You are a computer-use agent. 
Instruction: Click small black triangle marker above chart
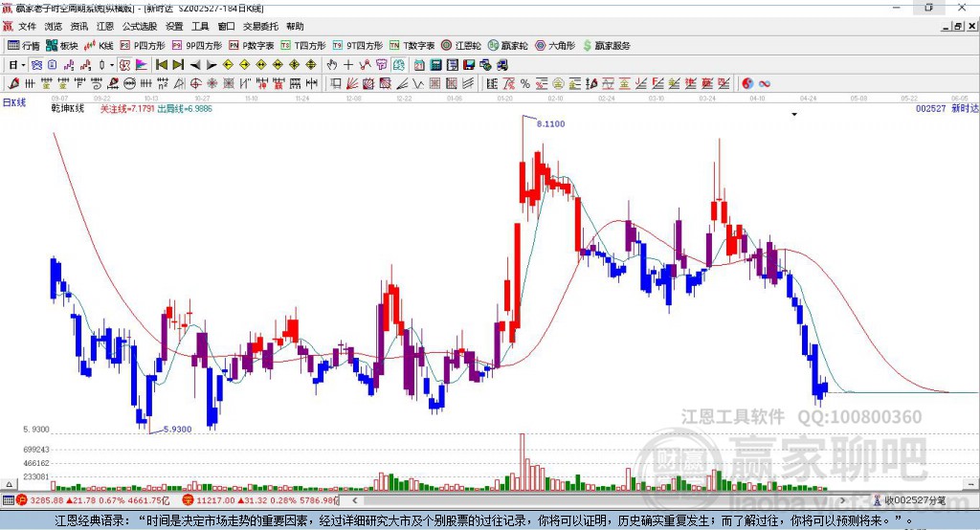794,115
